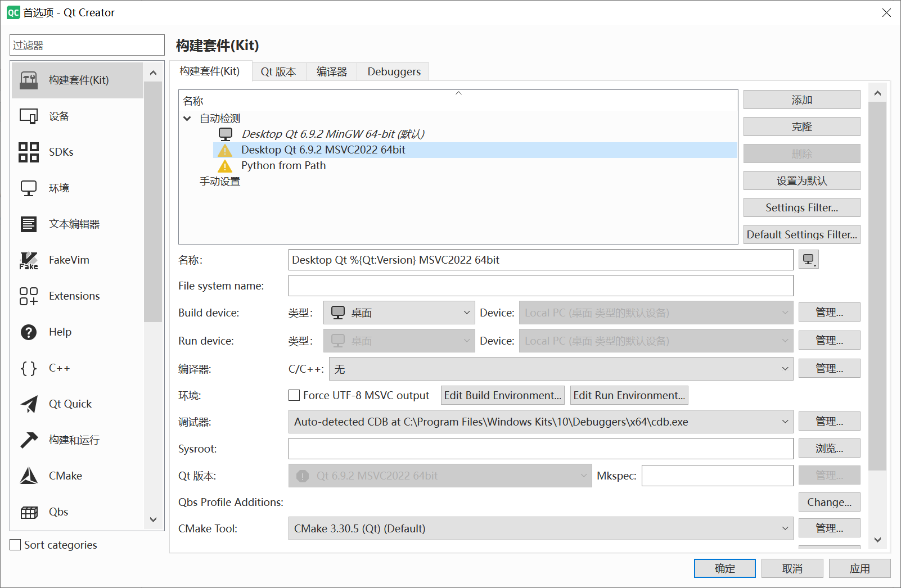Click the 应用 button
The height and width of the screenshot is (588, 901).
tap(860, 568)
